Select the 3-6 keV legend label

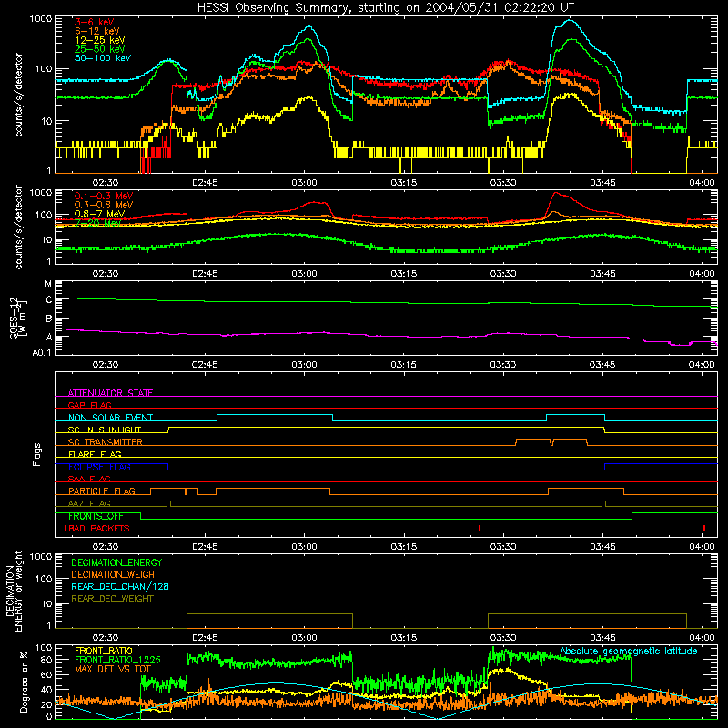pyautogui.click(x=95, y=22)
